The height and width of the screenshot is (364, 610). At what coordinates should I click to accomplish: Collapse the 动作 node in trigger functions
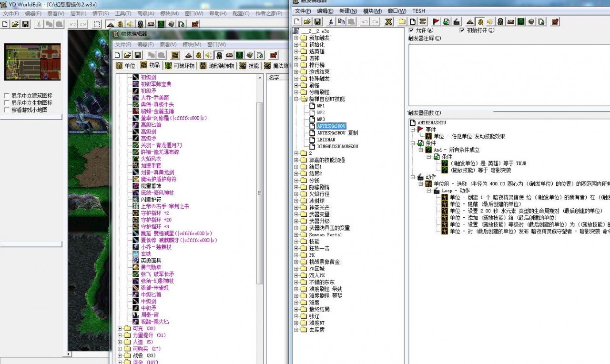[x=413, y=177]
